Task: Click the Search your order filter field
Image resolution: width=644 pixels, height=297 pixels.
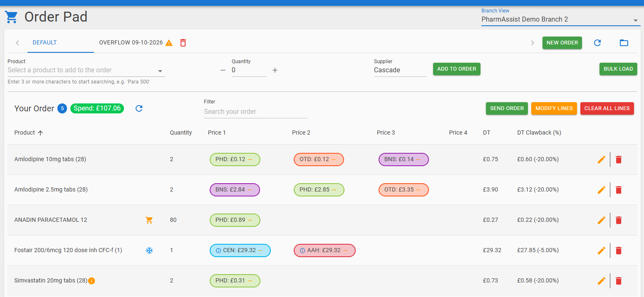Action: pos(255,111)
